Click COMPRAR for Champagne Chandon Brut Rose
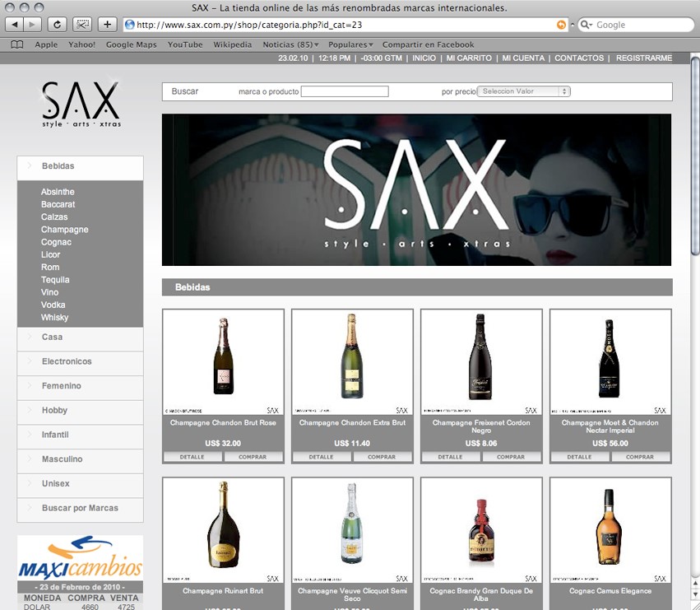700x610 pixels. click(253, 457)
